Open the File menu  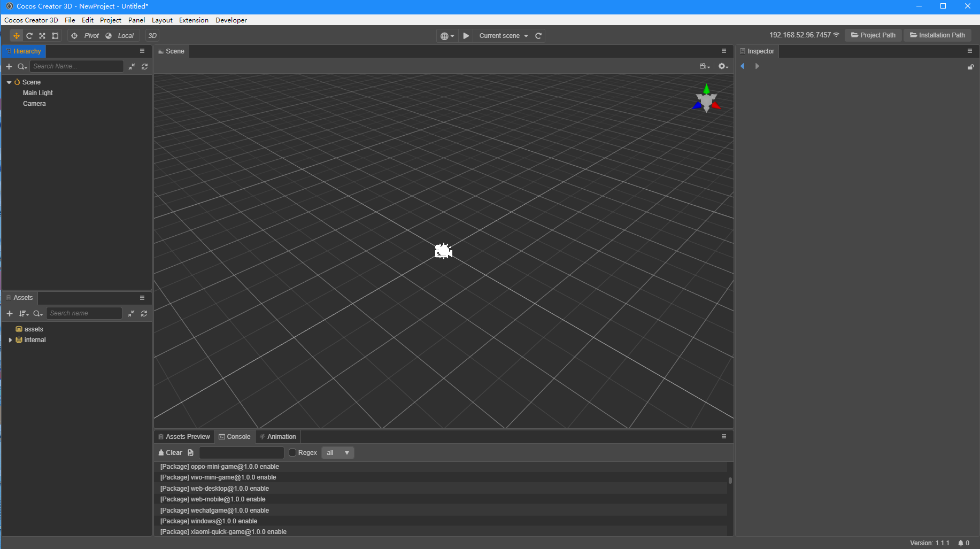(x=70, y=20)
